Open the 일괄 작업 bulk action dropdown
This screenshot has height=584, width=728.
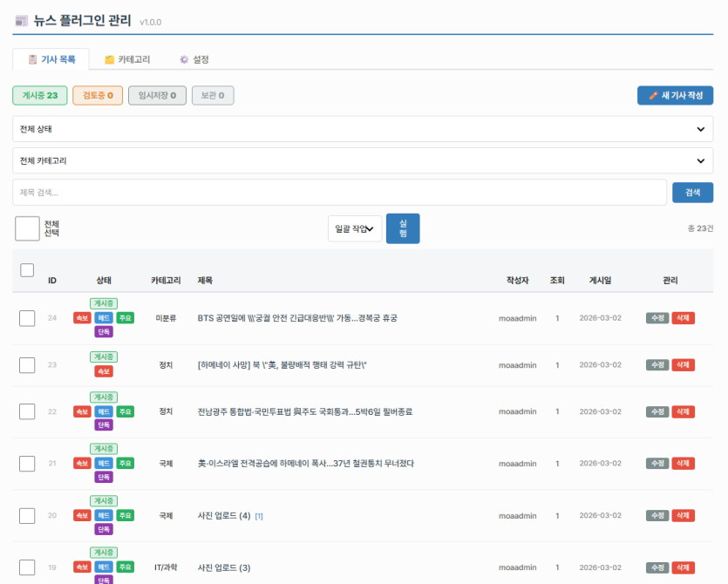(355, 229)
